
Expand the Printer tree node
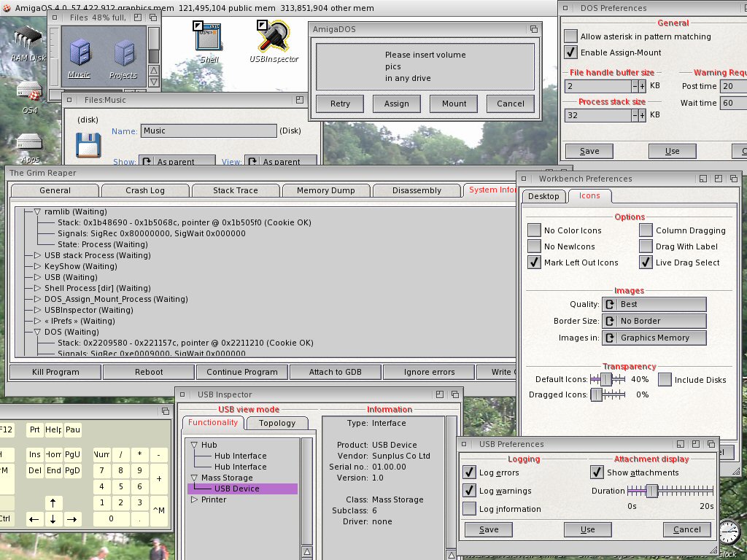pyautogui.click(x=194, y=499)
